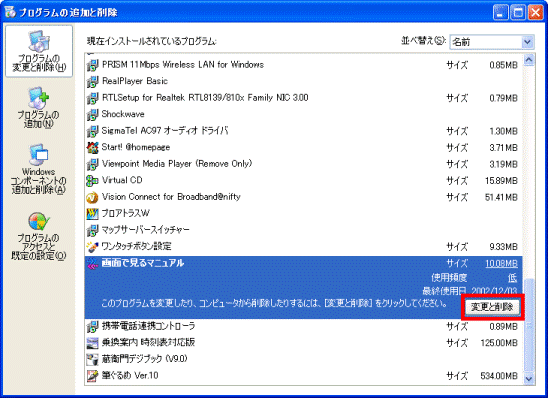Click the Vision Connect orange icon

tap(93, 197)
